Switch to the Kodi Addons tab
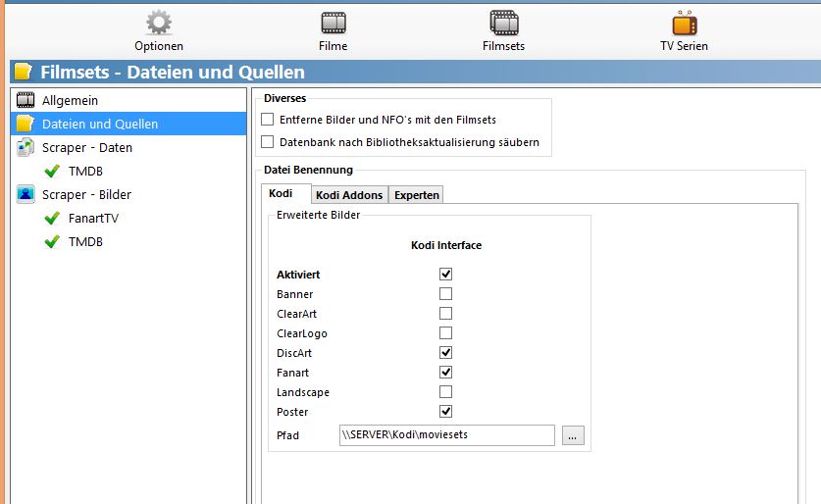 tap(349, 195)
